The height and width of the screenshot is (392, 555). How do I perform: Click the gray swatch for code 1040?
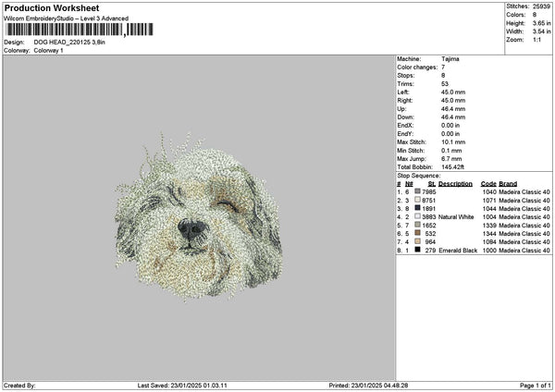(x=418, y=191)
